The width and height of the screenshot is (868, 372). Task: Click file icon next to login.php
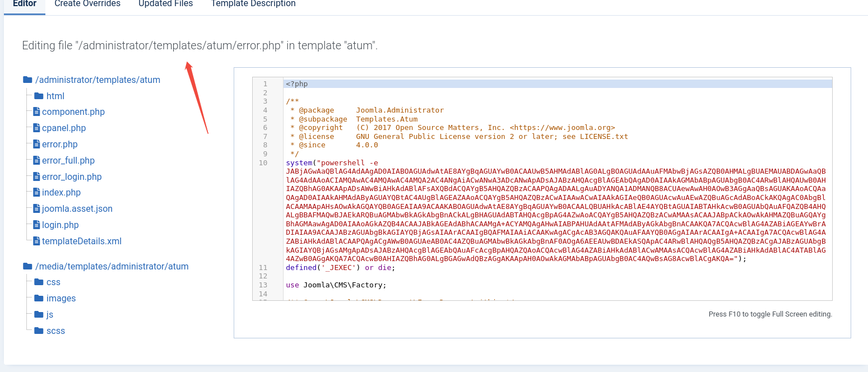36,225
